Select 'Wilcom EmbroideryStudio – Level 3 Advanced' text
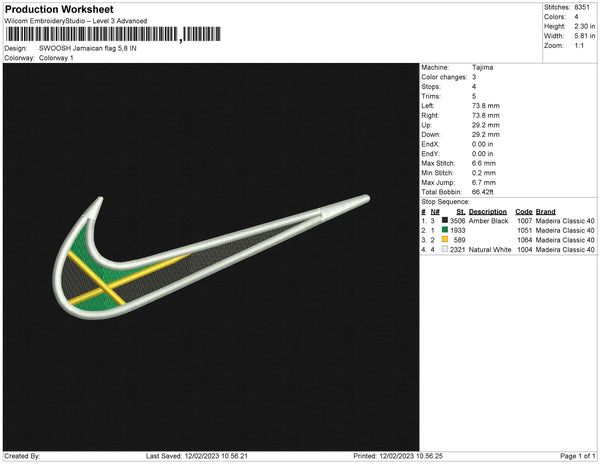The height and width of the screenshot is (464, 600). click(x=76, y=21)
